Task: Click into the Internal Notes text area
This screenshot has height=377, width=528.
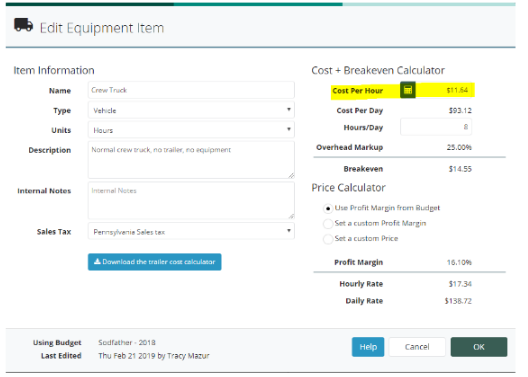Action: pyautogui.click(x=191, y=201)
